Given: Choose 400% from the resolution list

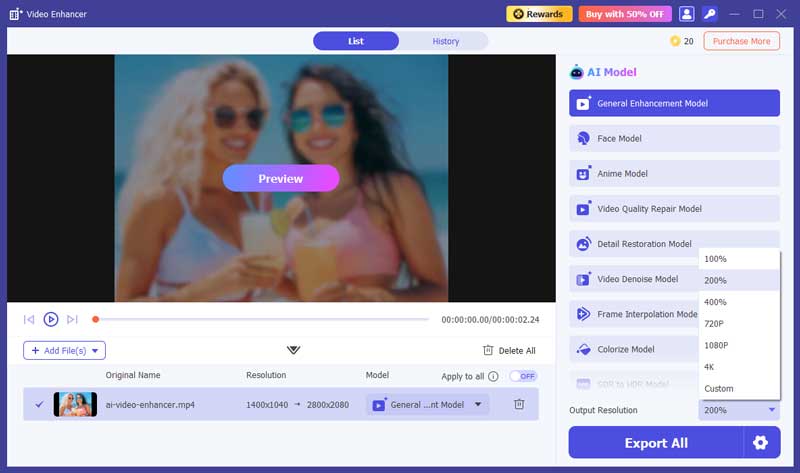Looking at the screenshot, I should [716, 302].
